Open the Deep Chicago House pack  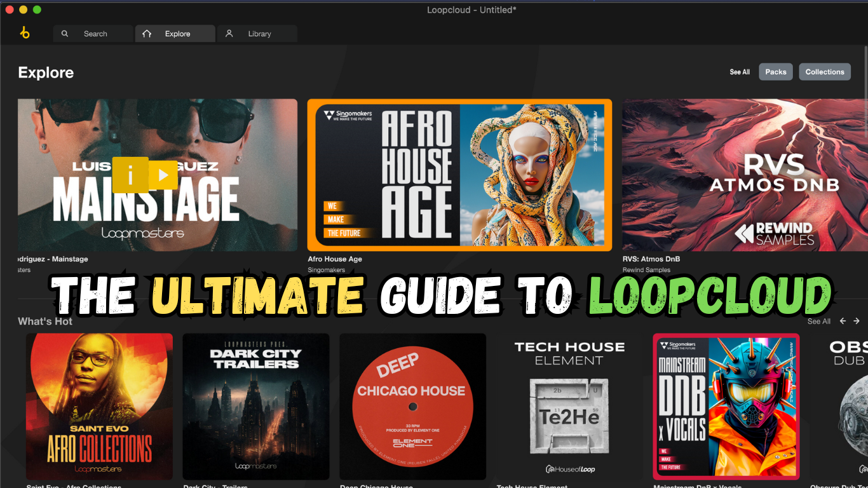pyautogui.click(x=412, y=406)
